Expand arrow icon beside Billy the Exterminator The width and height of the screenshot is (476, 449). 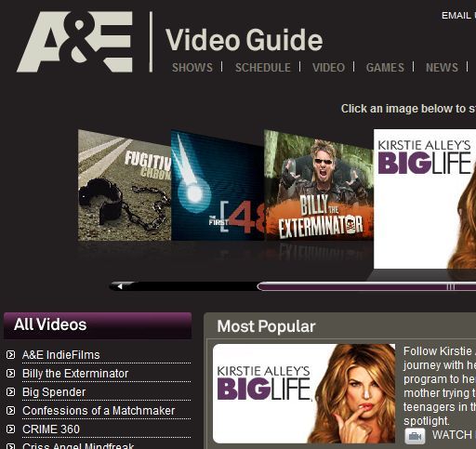pyautogui.click(x=10, y=374)
